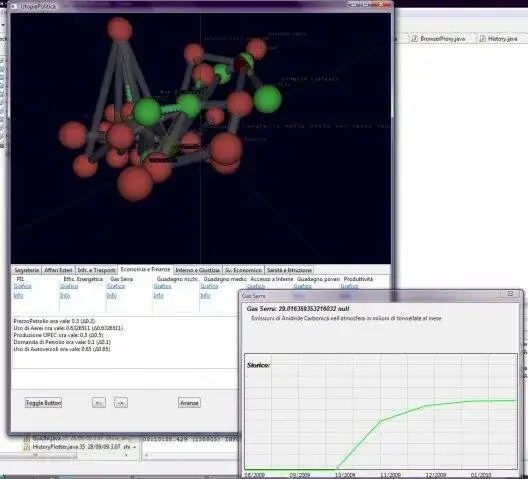Click the History.java tab file icon
The image size is (528, 479).
click(x=482, y=39)
